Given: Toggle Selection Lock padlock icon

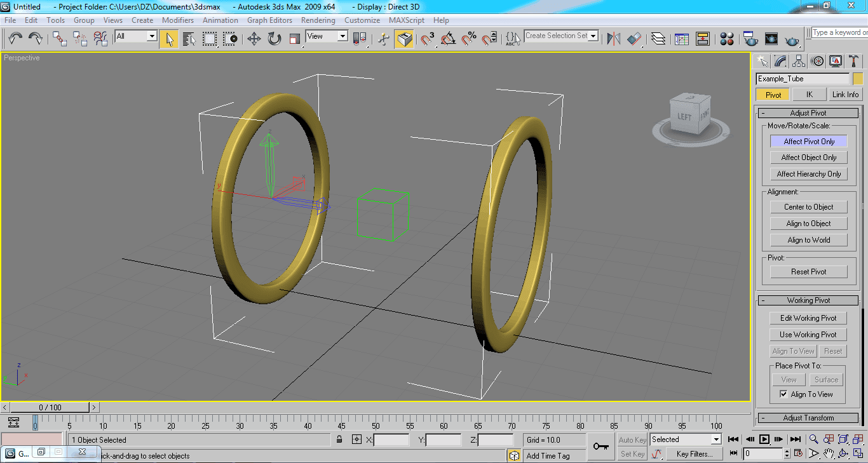Looking at the screenshot, I should (340, 440).
